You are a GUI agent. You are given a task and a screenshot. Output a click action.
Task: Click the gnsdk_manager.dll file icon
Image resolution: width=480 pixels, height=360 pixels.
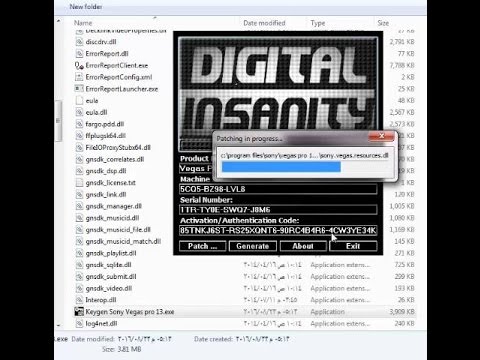coord(79,206)
